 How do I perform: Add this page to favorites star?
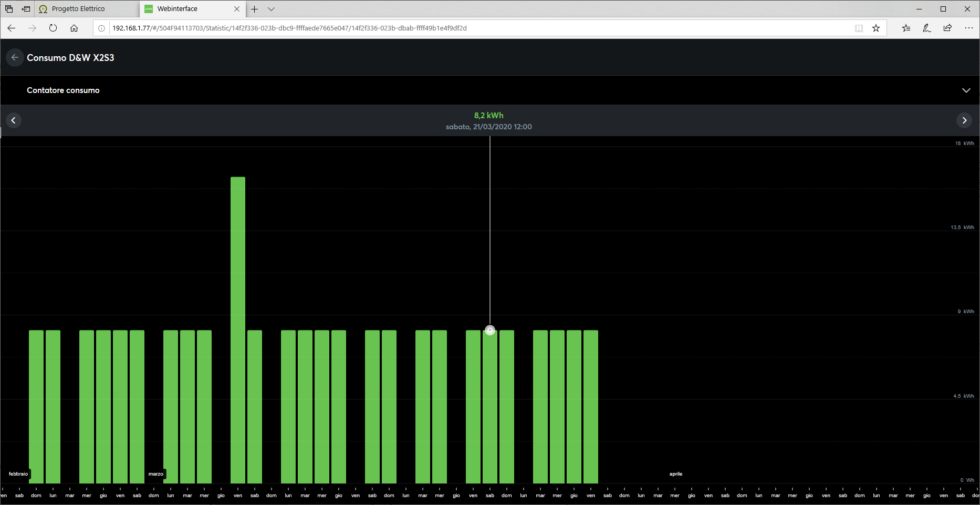(876, 28)
